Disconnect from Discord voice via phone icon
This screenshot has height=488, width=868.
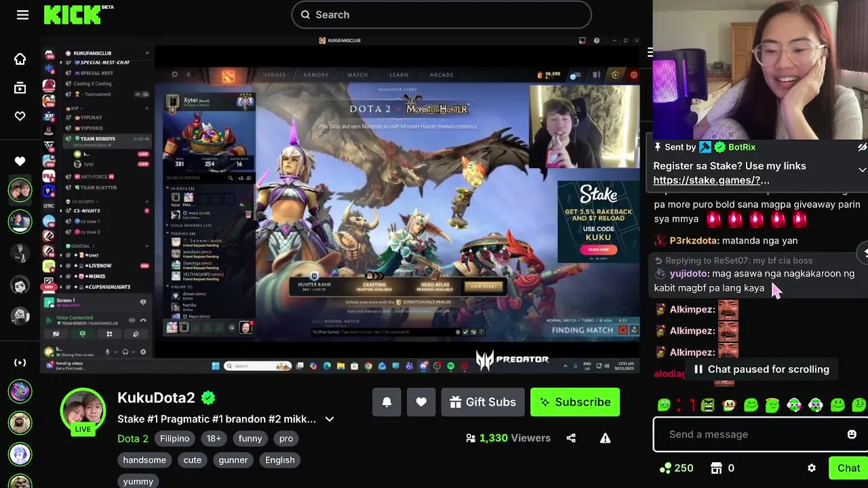[142, 319]
